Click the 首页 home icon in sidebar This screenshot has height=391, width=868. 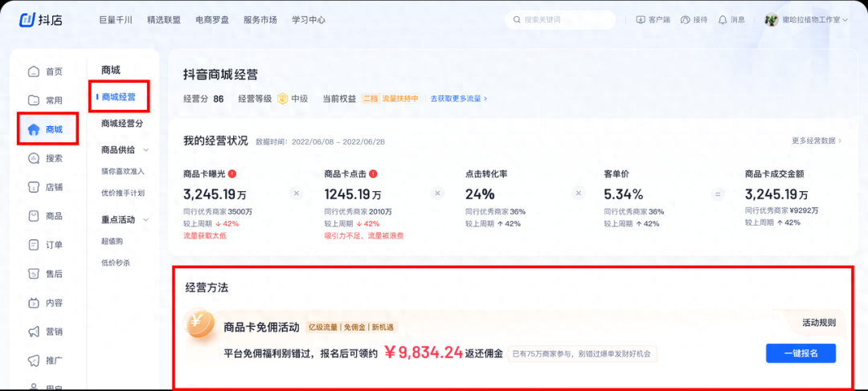coord(35,71)
